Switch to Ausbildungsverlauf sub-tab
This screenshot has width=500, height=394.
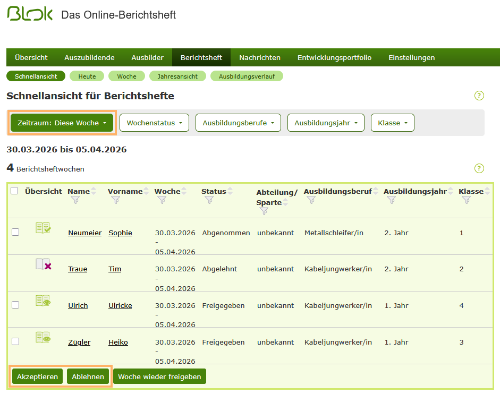[247, 76]
